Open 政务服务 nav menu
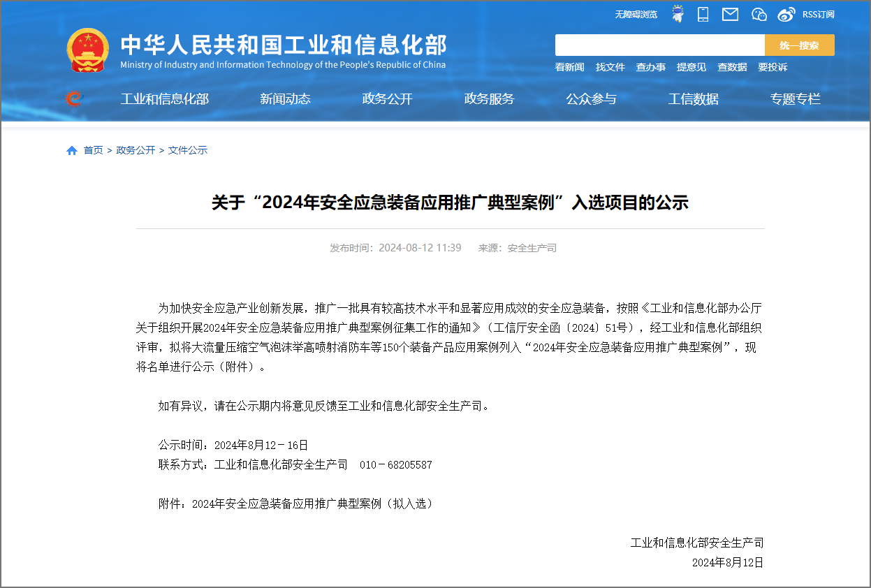Viewport: 871px width, 588px height. coord(489,99)
